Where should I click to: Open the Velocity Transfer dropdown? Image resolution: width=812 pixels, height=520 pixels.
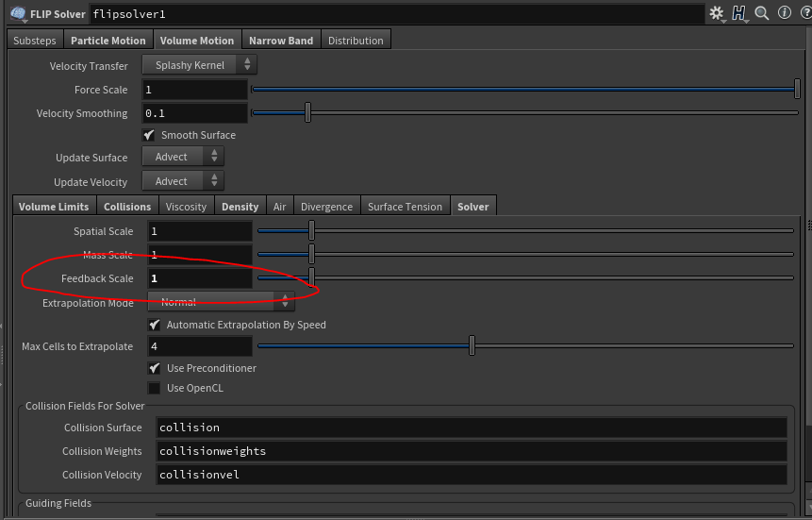point(199,65)
